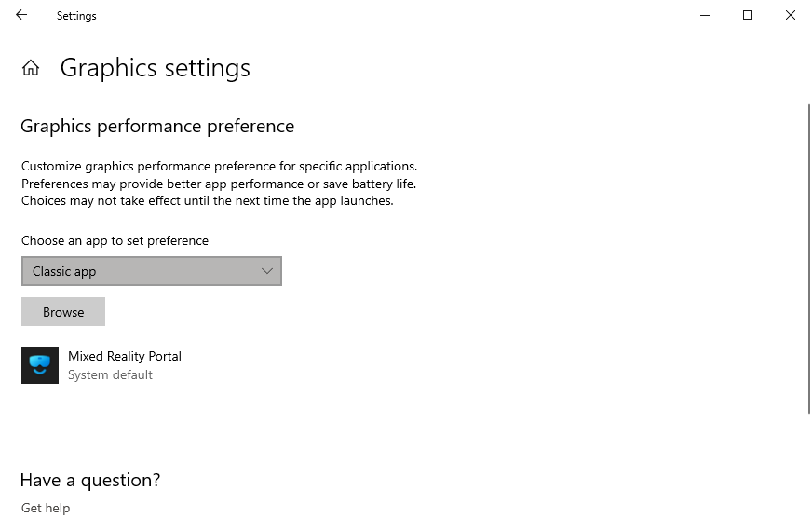Screen dimensions: 812x531
Task: Click the Settings title in the title bar
Action: pyautogui.click(x=76, y=16)
